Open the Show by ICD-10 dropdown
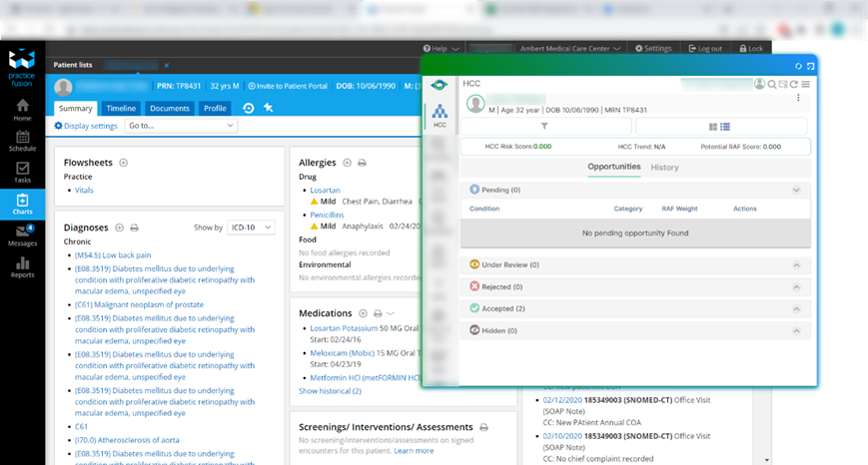This screenshot has height=465, width=868. point(251,228)
